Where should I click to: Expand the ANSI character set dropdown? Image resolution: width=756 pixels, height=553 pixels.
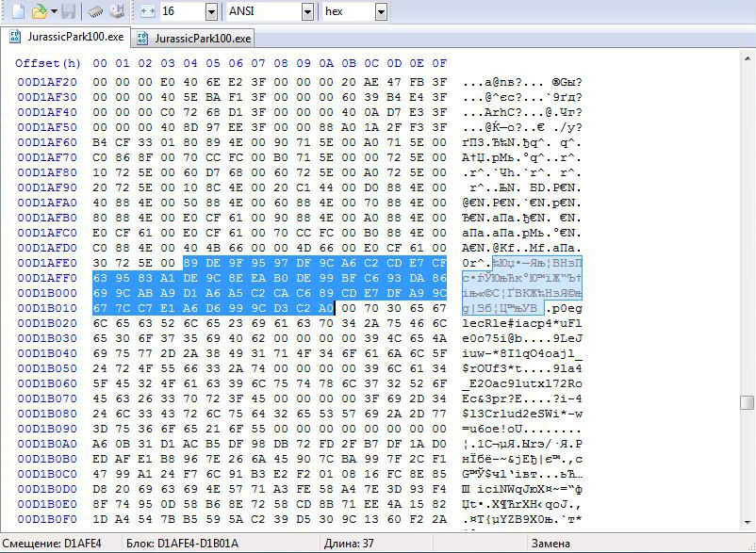[307, 11]
